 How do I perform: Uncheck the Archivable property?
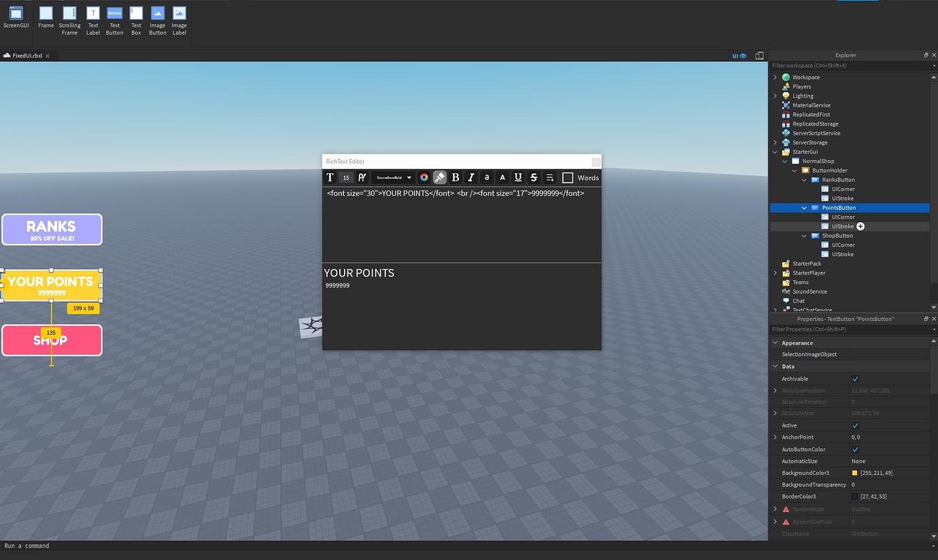854,379
